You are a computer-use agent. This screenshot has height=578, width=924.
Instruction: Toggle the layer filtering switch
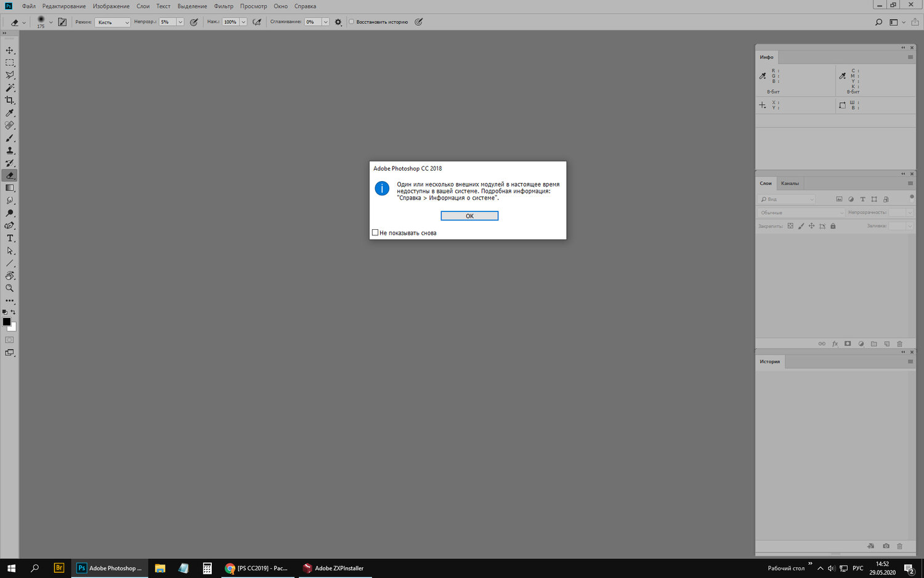pos(912,198)
